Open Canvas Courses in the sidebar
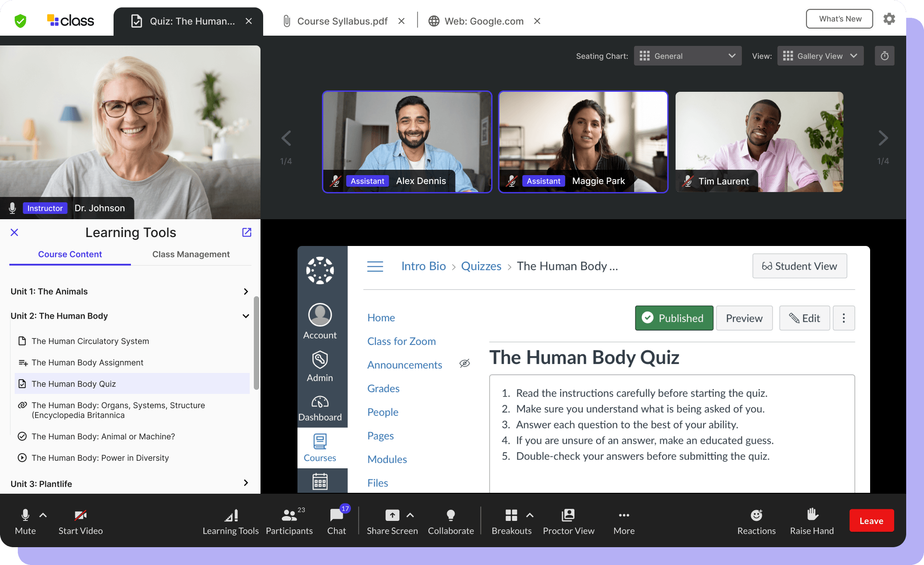924x565 pixels. 320,448
